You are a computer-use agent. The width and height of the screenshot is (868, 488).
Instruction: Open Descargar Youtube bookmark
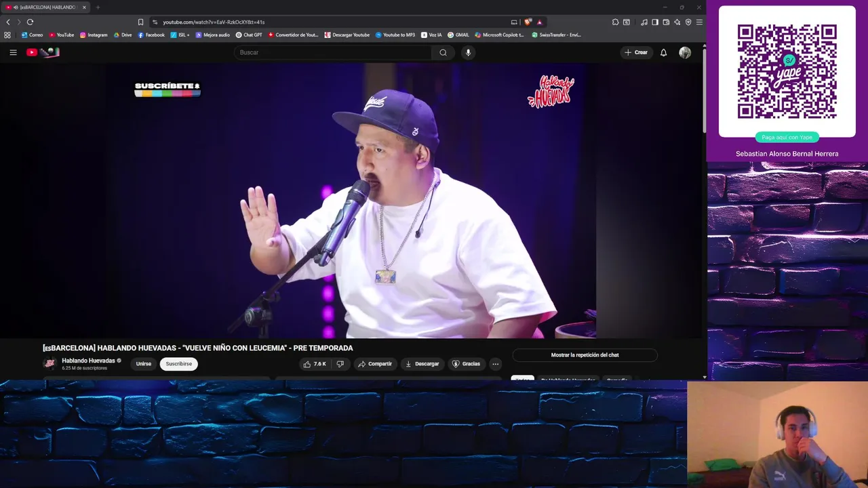(x=347, y=35)
